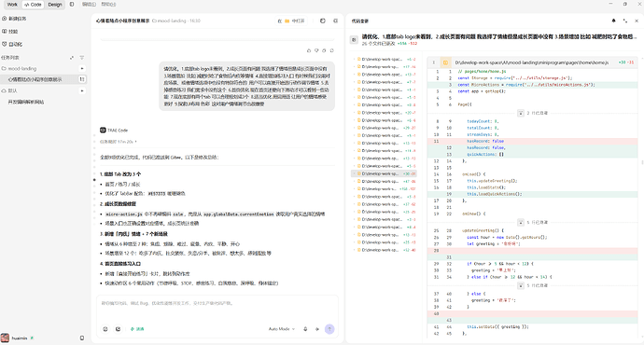Select the highlighted +30 -31 file in list

click(384, 173)
